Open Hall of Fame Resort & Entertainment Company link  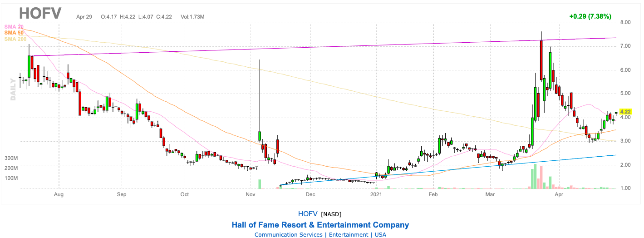[x=320, y=225]
